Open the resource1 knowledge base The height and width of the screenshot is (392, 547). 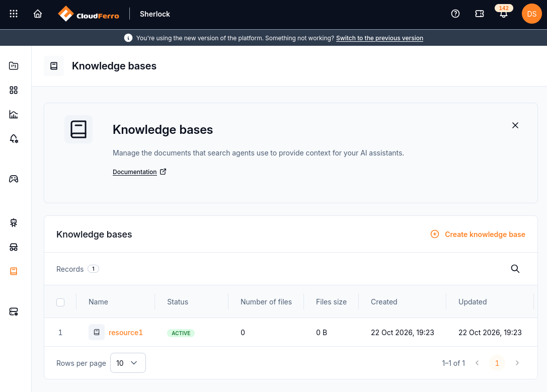[126, 333]
